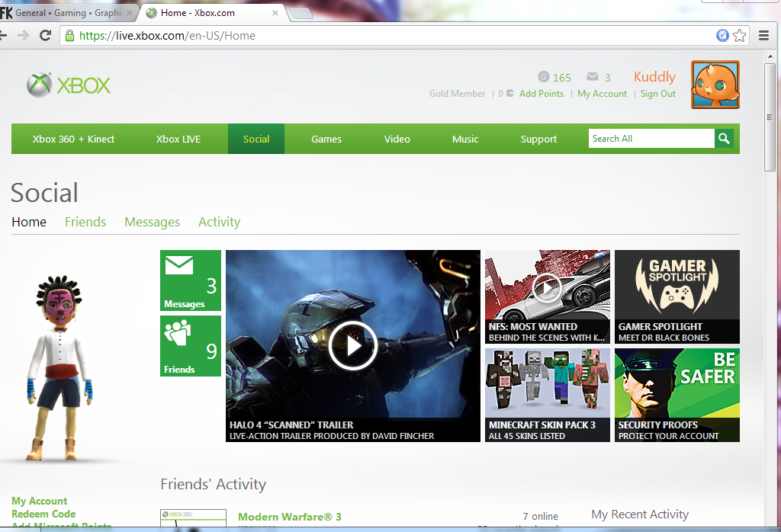Click the 165 gamerscore value
This screenshot has width=781, height=532.
562,78
